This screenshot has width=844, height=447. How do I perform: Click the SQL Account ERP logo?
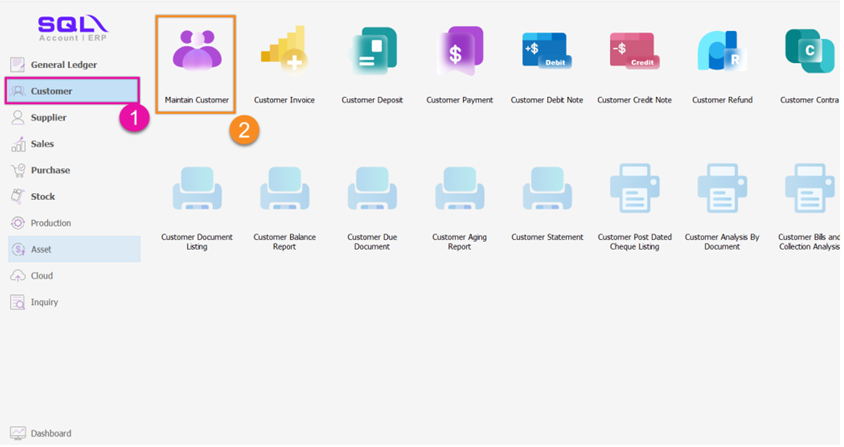71,27
